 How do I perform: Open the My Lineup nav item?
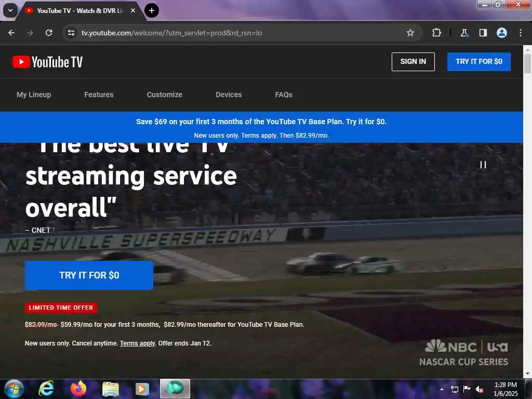(x=34, y=95)
